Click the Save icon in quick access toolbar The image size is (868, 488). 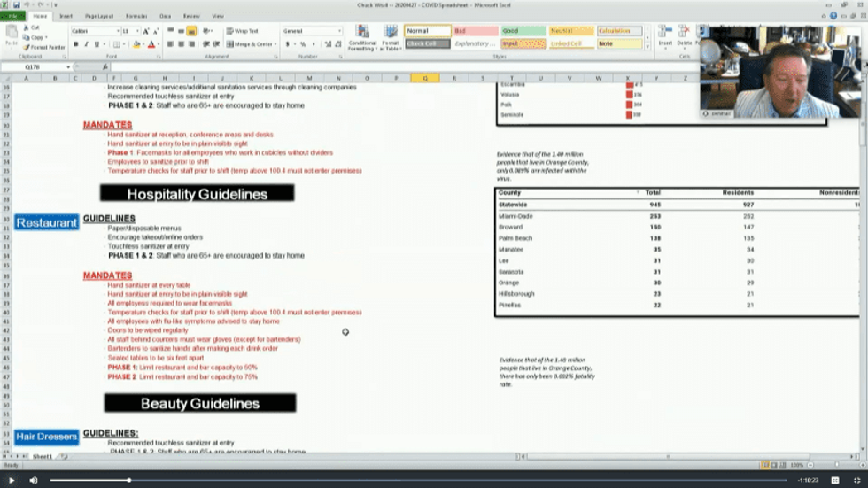(16, 4)
